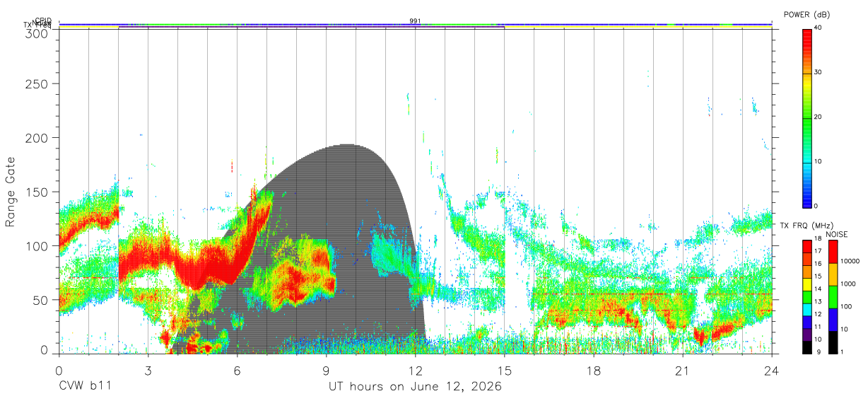Click the 14 label on TX FRQ scale
Viewport: 868px width, 401px height.
[818, 289]
